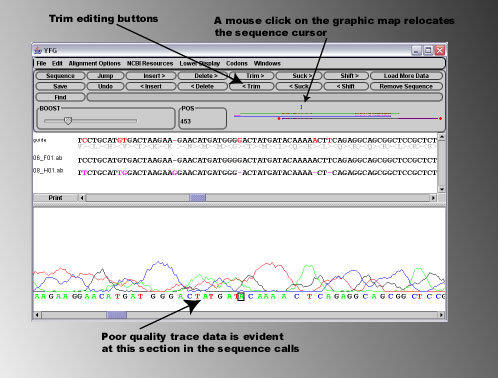
Task: Click the Print button
Action: (55, 198)
